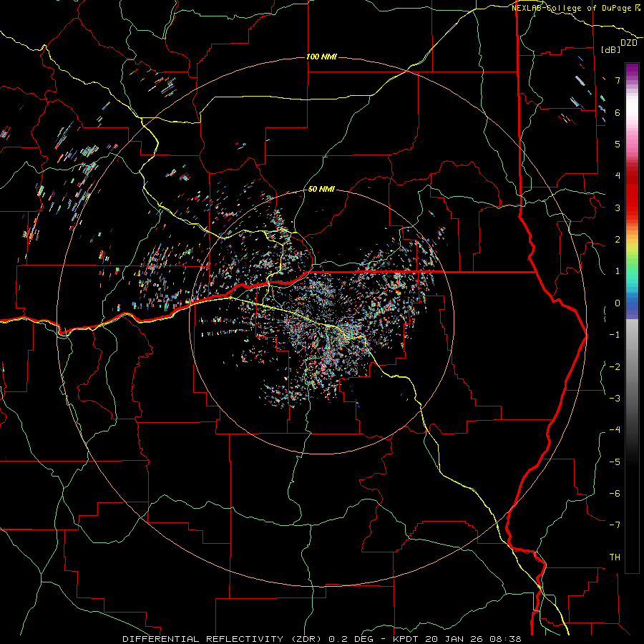Click the 5 value on the dB scale

click(618, 144)
